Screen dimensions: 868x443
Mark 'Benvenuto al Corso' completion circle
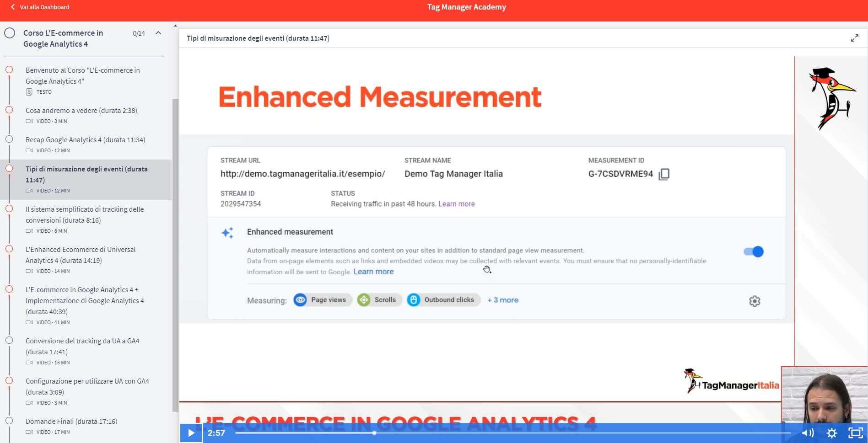click(9, 70)
